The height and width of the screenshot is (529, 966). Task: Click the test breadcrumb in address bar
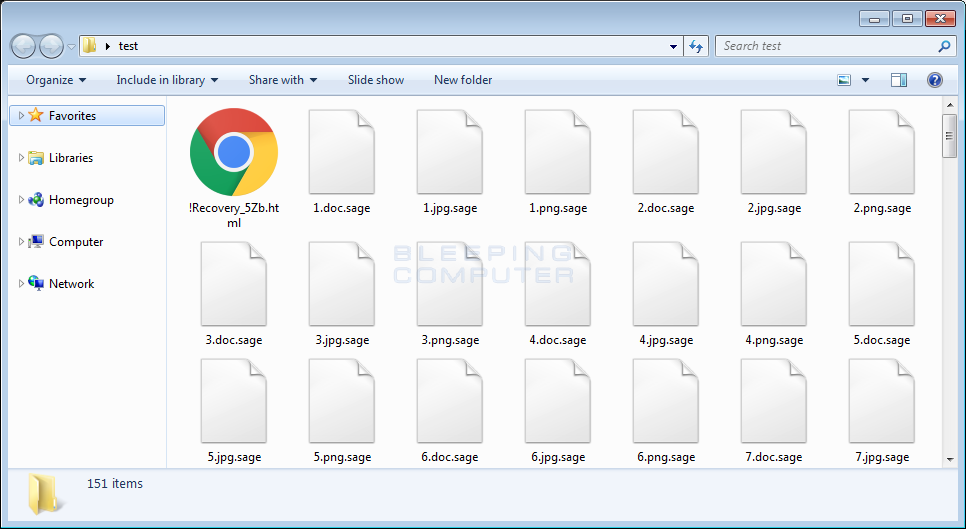pos(128,46)
